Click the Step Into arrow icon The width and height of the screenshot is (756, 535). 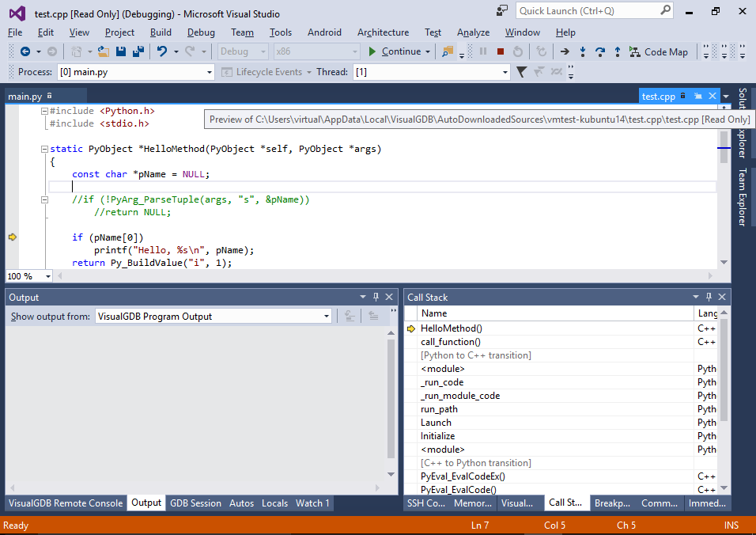point(583,51)
